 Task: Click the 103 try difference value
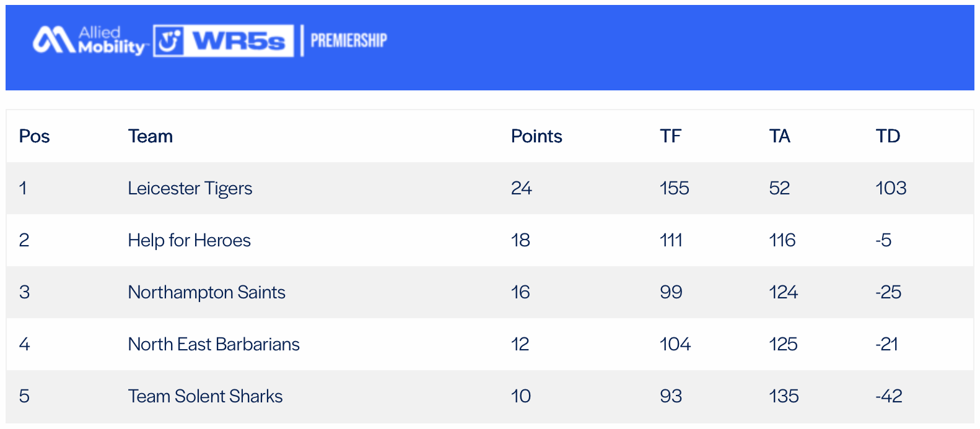click(891, 188)
